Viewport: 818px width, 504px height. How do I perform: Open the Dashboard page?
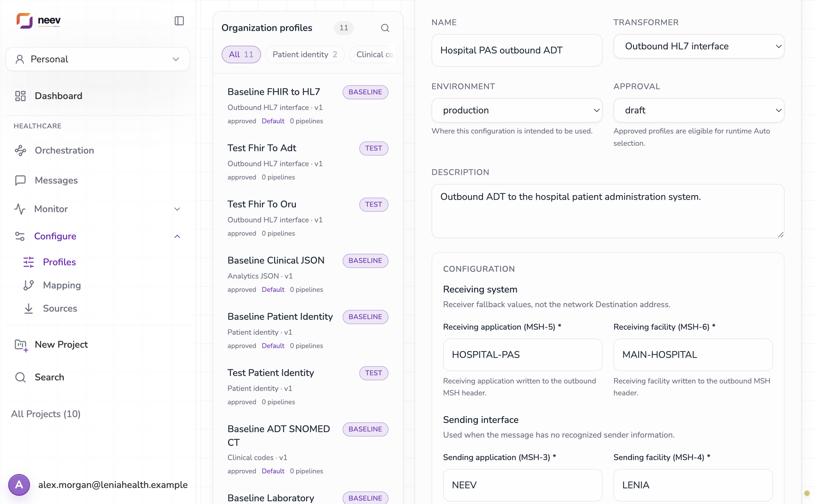tap(98, 96)
